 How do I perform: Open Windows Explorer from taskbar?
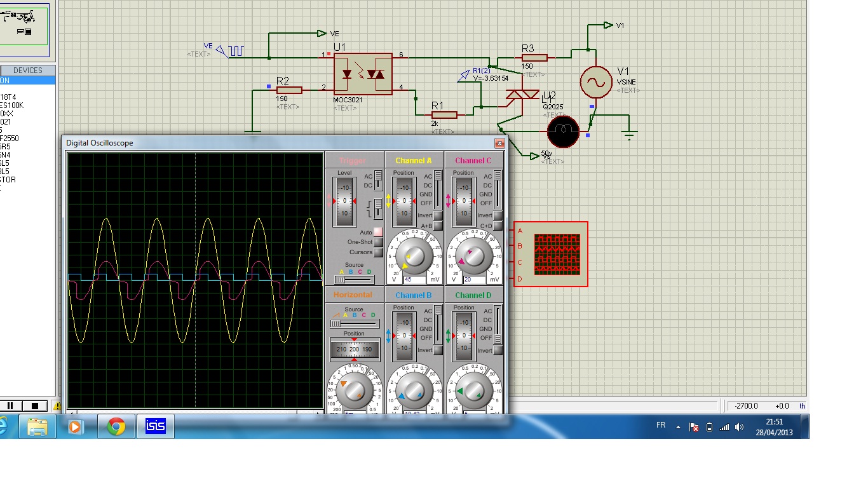[x=37, y=426]
